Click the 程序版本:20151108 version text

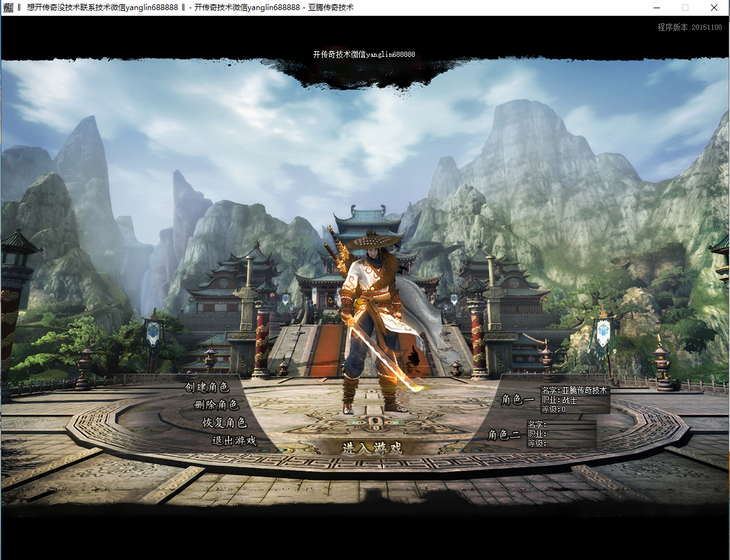tap(690, 27)
